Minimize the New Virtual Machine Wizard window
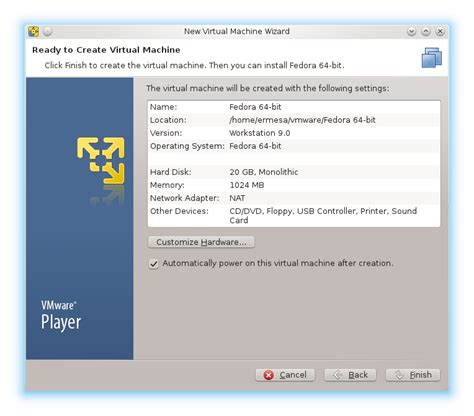Screen dimensions: 474x416 411,31
